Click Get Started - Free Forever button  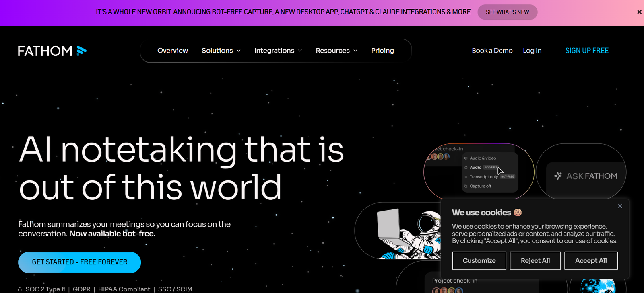(79, 262)
